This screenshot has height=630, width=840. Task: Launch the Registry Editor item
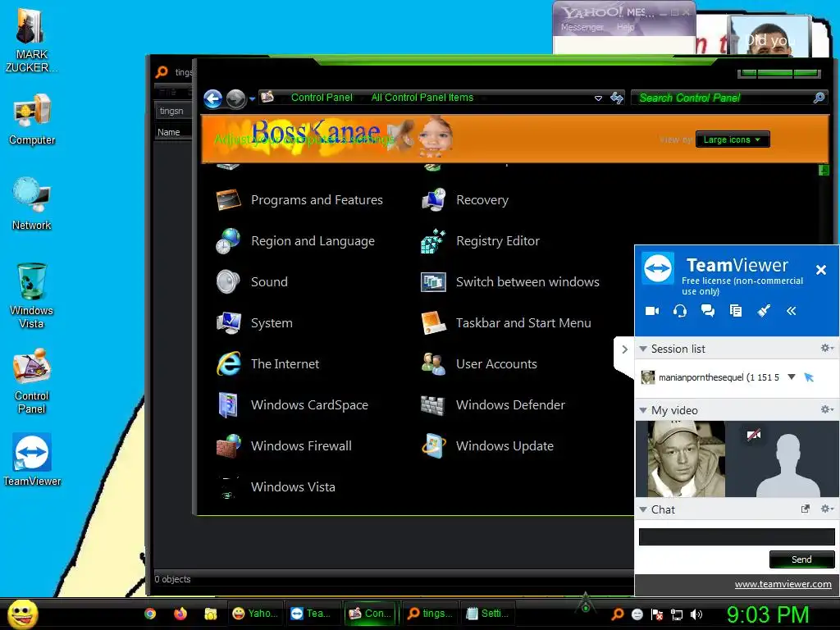coord(481,241)
